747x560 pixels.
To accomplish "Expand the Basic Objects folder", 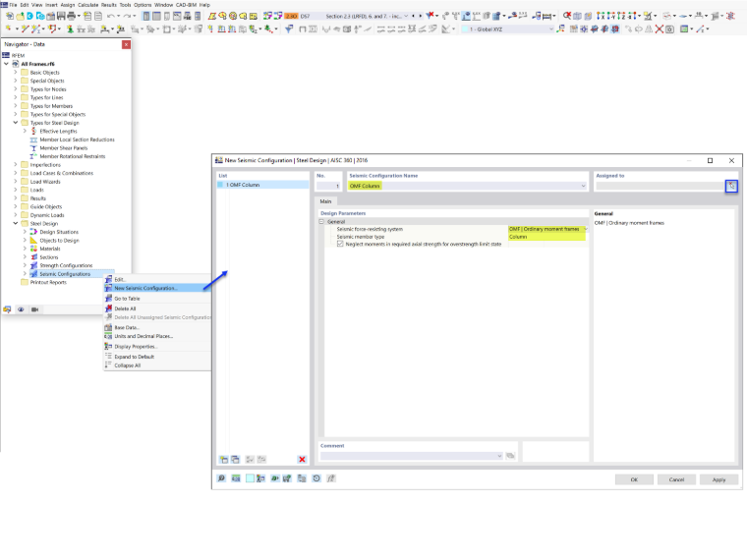I will point(16,73).
